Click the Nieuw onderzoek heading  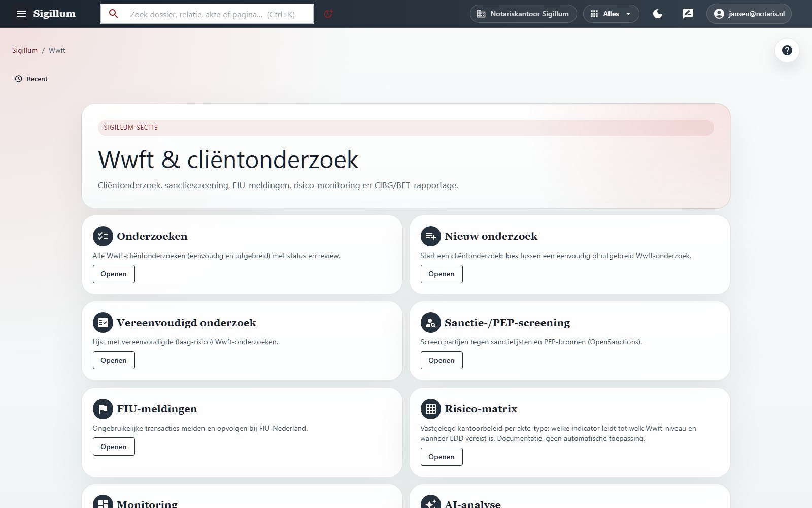pos(491,236)
